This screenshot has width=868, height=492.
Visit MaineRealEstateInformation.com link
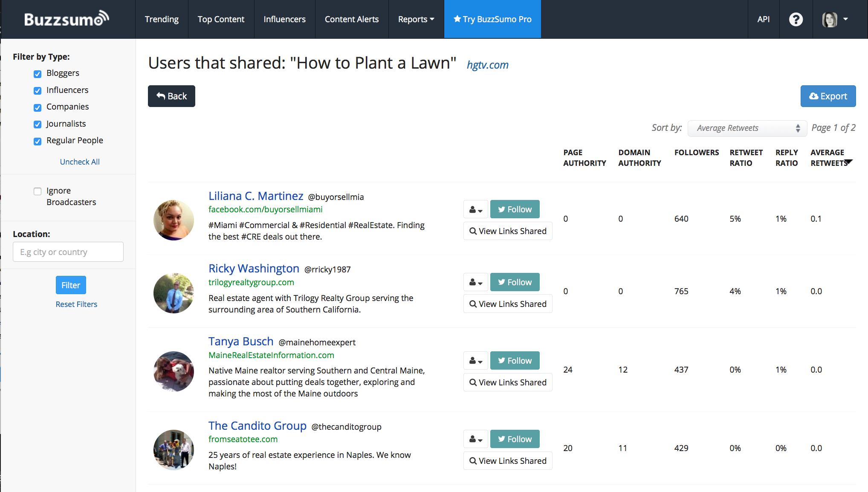(x=271, y=355)
